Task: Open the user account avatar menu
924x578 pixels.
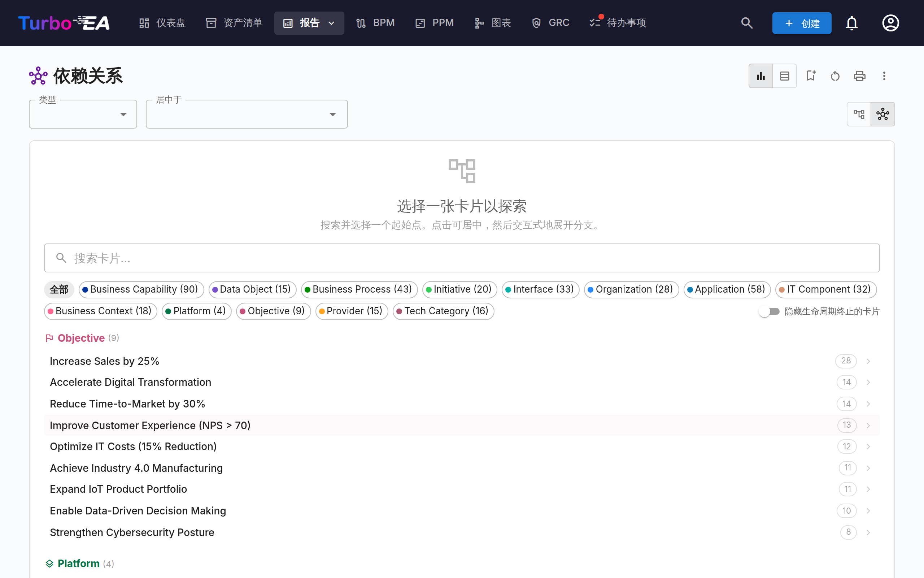Action: pos(890,23)
